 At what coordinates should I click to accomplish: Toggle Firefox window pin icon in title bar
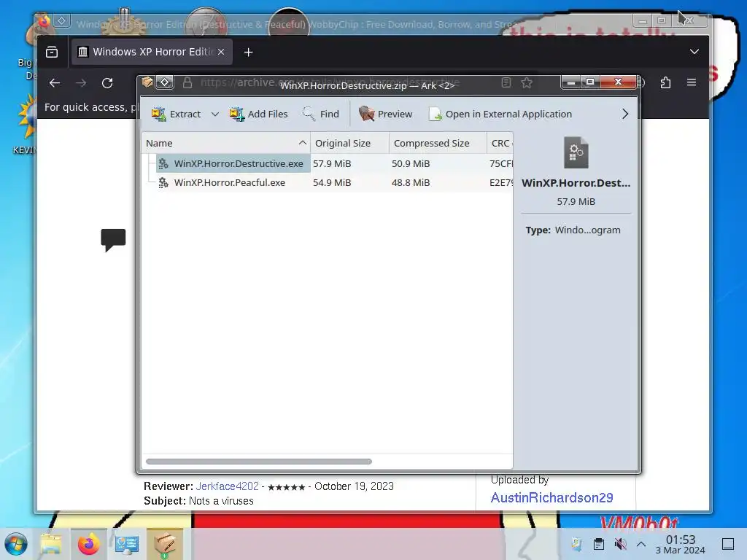[62, 21]
